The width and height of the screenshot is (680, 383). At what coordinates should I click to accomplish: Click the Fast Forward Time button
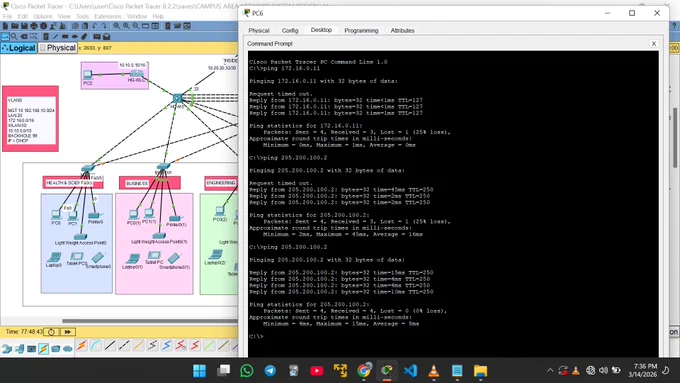[x=68, y=332]
